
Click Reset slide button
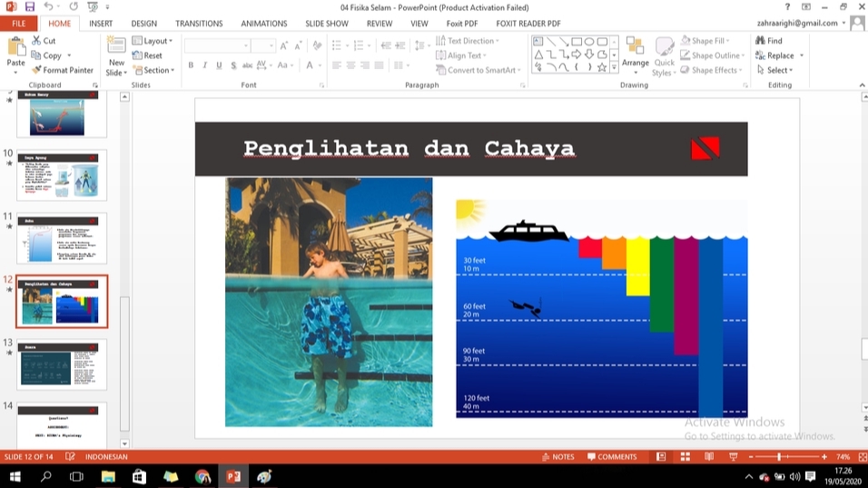pyautogui.click(x=147, y=55)
